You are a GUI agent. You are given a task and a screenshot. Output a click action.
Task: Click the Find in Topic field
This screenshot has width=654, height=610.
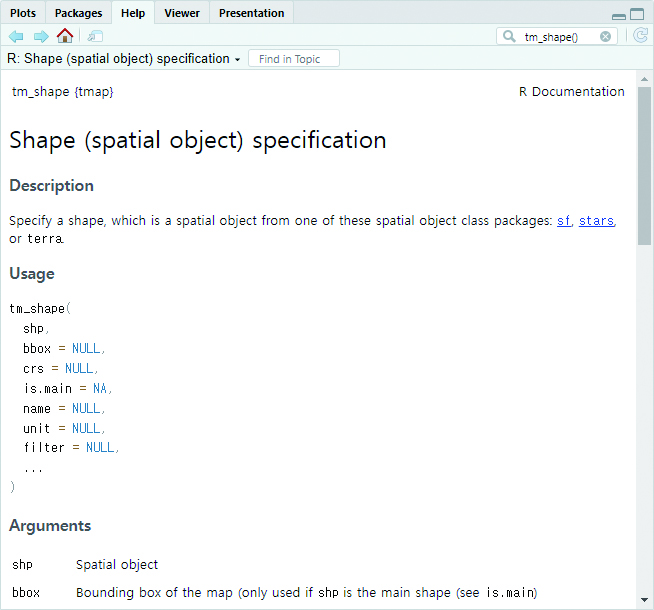tap(293, 59)
